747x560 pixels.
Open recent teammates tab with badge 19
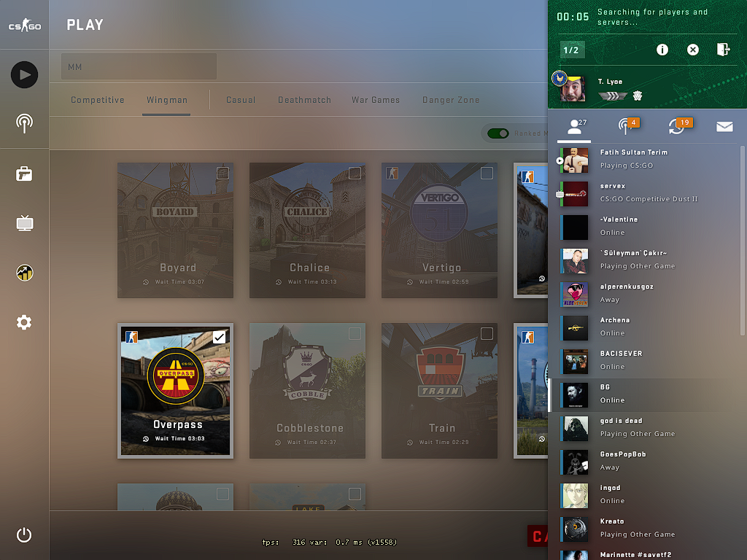(679, 126)
